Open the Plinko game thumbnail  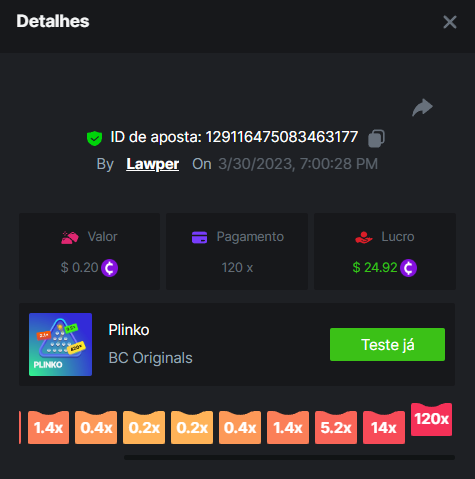point(60,344)
